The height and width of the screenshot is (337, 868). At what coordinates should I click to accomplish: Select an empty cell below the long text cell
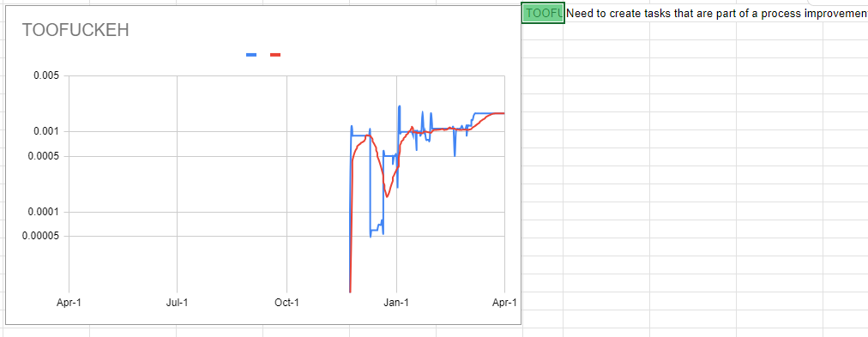click(606, 32)
